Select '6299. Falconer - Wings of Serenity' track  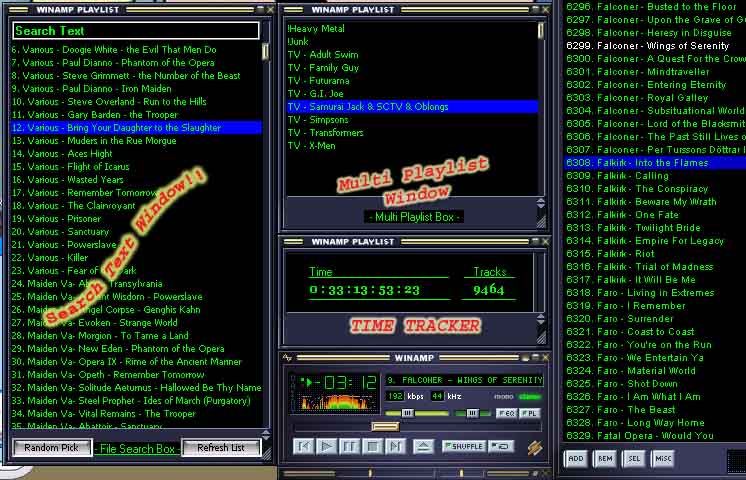point(655,46)
